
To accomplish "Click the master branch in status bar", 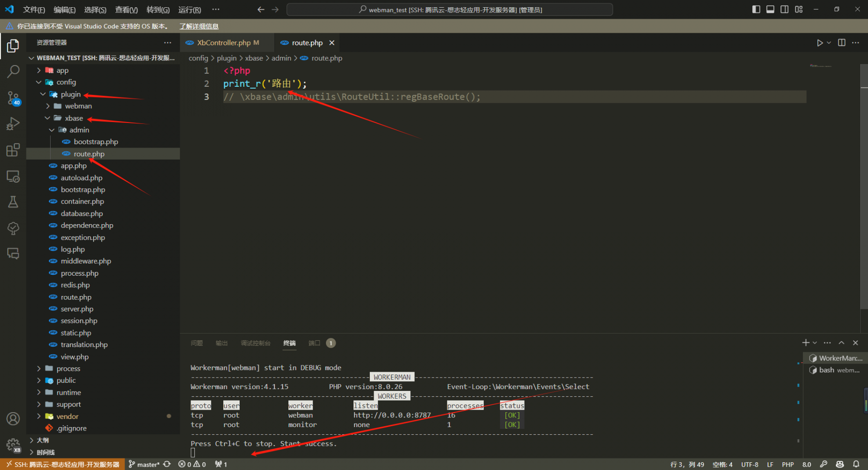I will (x=144, y=464).
